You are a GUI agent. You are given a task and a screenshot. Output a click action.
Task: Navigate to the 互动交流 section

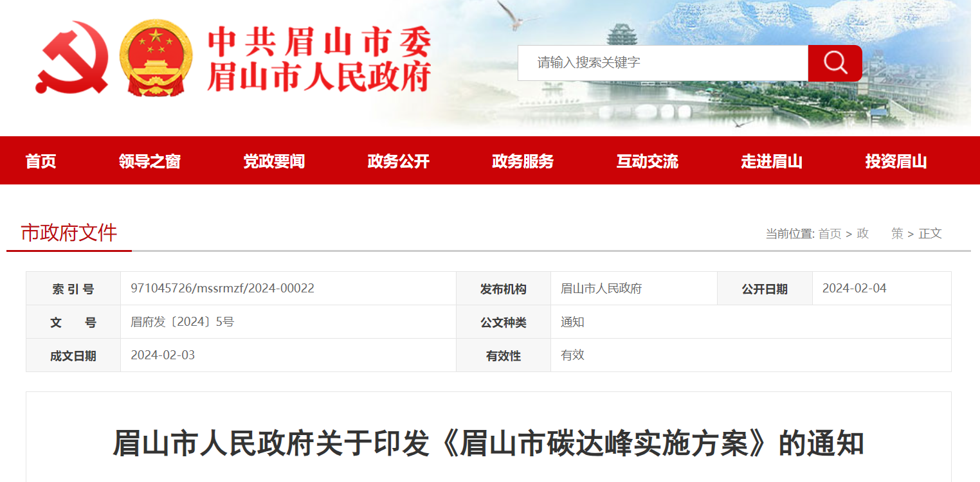pyautogui.click(x=647, y=161)
